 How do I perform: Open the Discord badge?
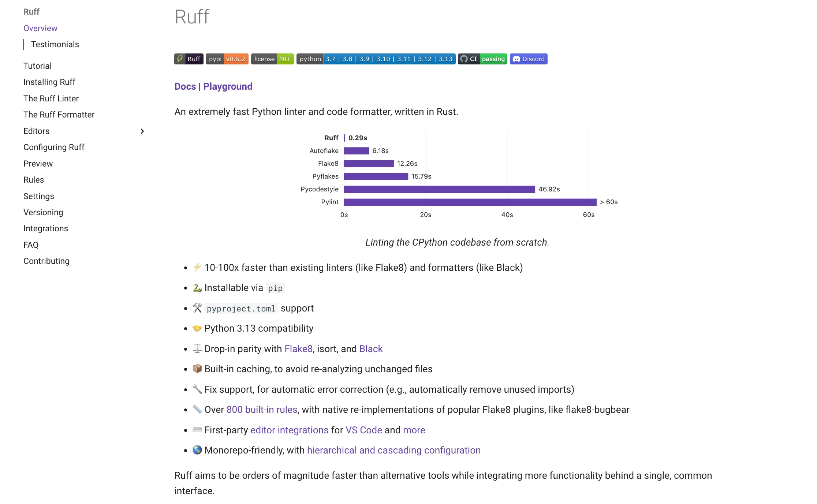coord(529,59)
